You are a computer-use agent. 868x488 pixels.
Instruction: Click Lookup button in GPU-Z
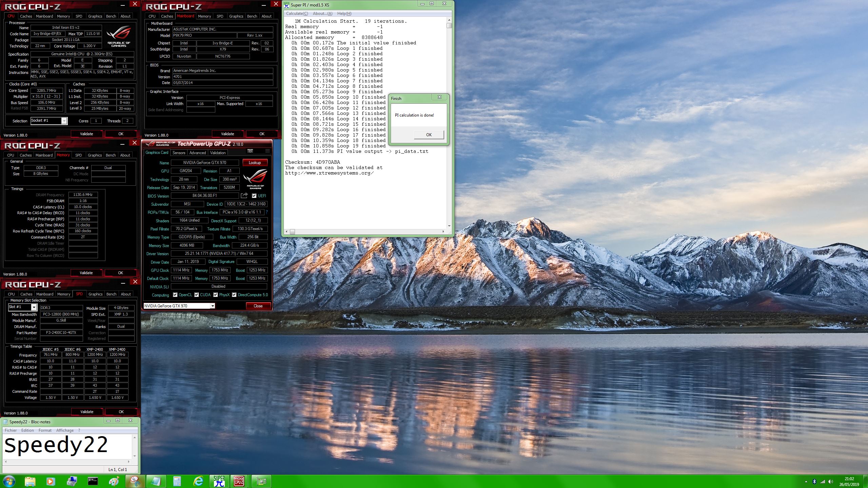pos(255,163)
